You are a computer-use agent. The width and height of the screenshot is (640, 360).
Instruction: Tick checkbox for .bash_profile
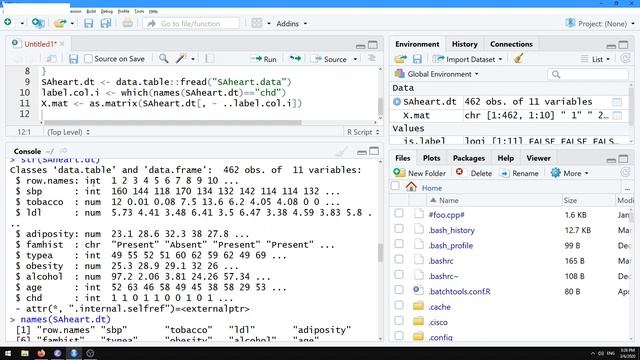[x=399, y=244]
